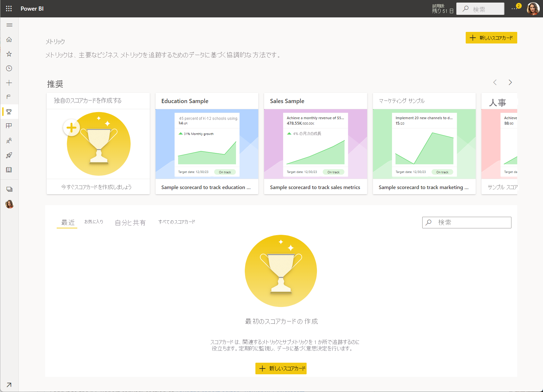
Task: Open the user profile picture in header
Action: pos(533,9)
